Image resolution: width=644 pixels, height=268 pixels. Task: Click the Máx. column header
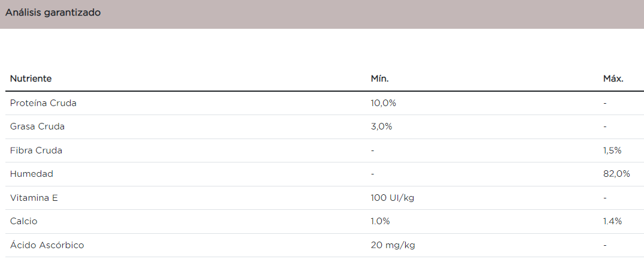point(613,79)
